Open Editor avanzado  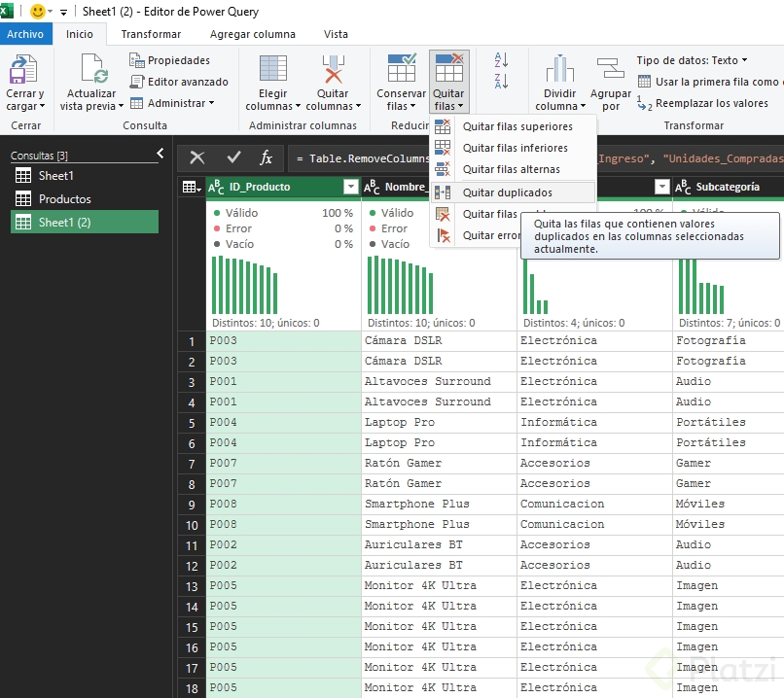(187, 82)
